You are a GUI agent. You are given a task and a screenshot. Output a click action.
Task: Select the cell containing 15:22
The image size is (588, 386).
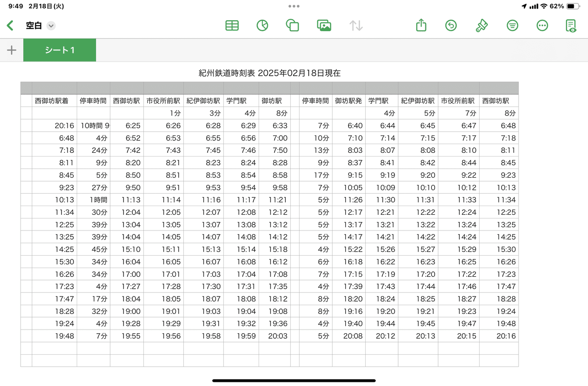[349, 250]
